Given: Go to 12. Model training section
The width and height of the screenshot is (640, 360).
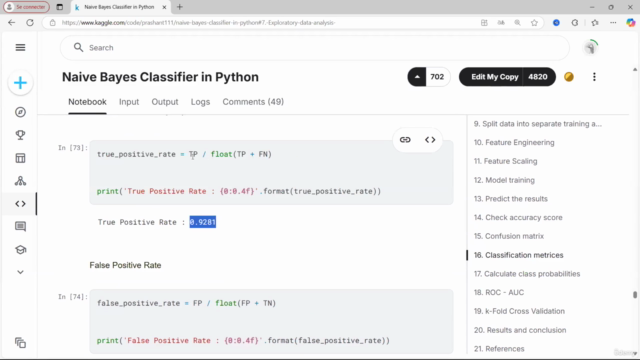Looking at the screenshot, I should click(504, 180).
